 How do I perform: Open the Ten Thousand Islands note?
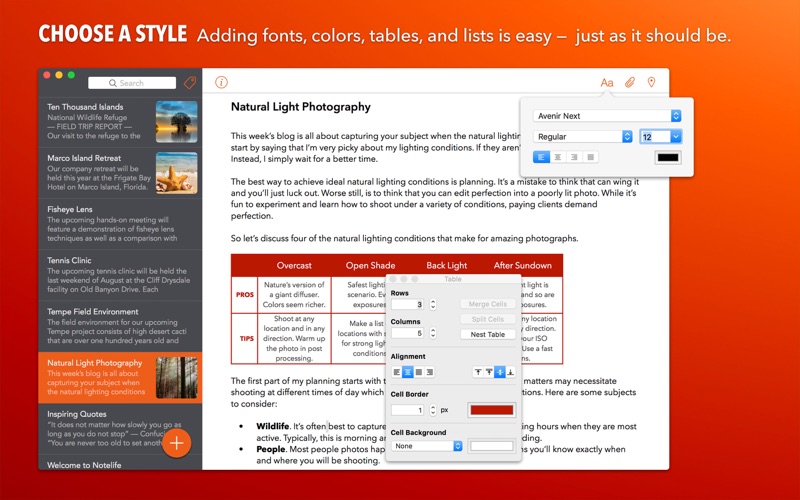[120, 122]
